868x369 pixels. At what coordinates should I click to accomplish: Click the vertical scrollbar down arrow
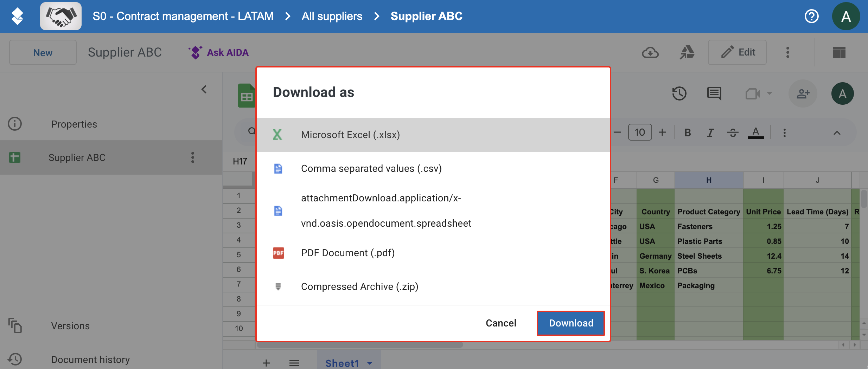(864, 335)
